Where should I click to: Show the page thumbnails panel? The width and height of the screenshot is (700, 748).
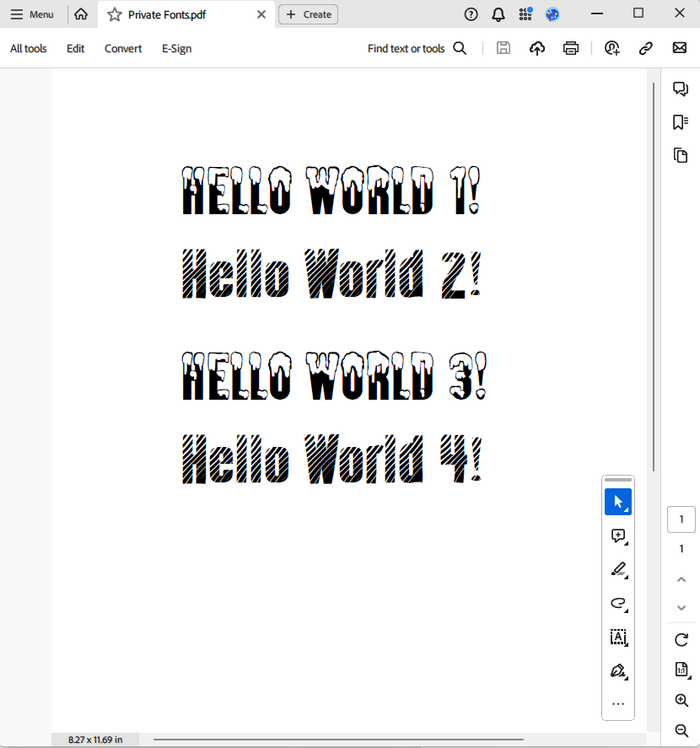click(681, 155)
